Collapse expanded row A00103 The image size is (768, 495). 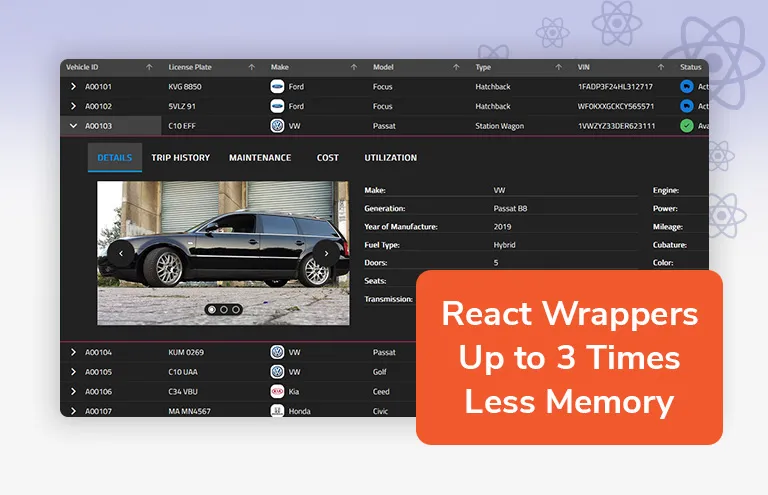pos(73,126)
